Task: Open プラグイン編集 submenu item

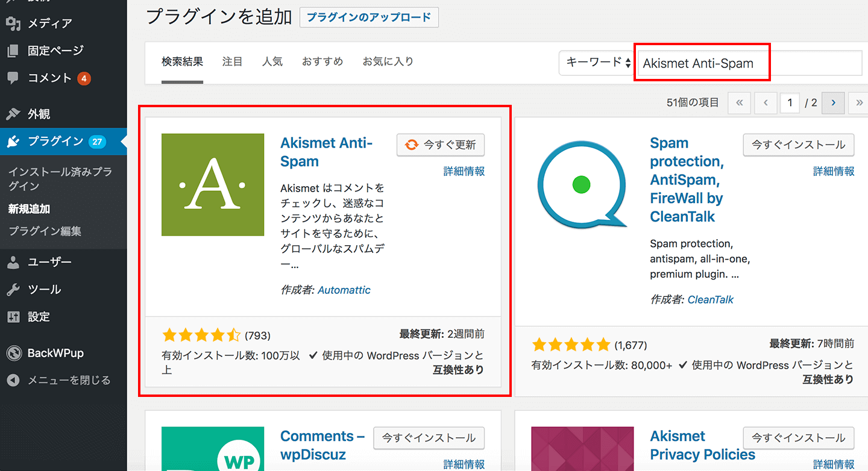Action: (x=45, y=231)
